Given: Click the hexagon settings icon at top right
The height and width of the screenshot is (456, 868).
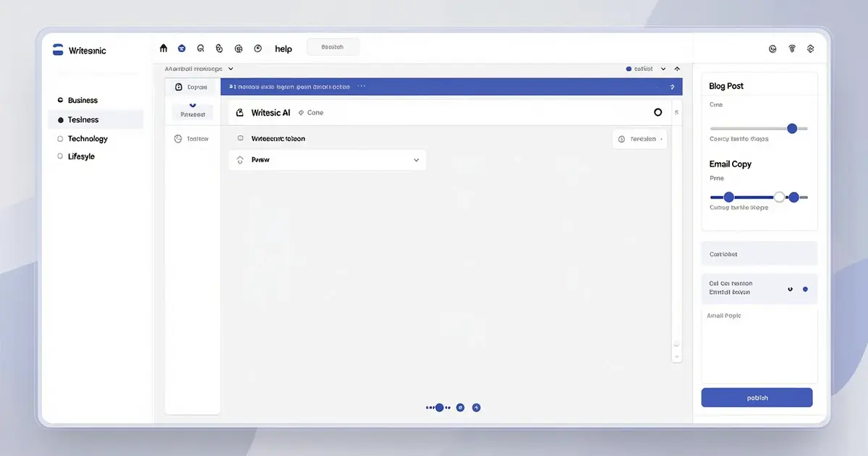Looking at the screenshot, I should (x=811, y=48).
